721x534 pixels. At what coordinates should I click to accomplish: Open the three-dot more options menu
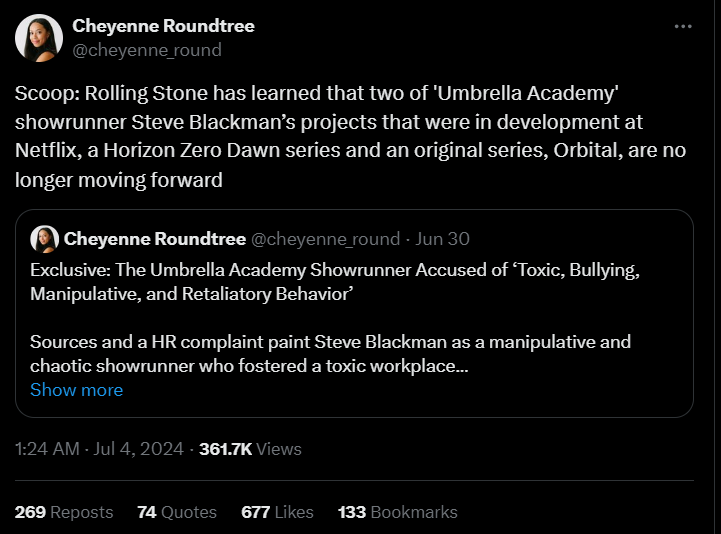(x=684, y=26)
